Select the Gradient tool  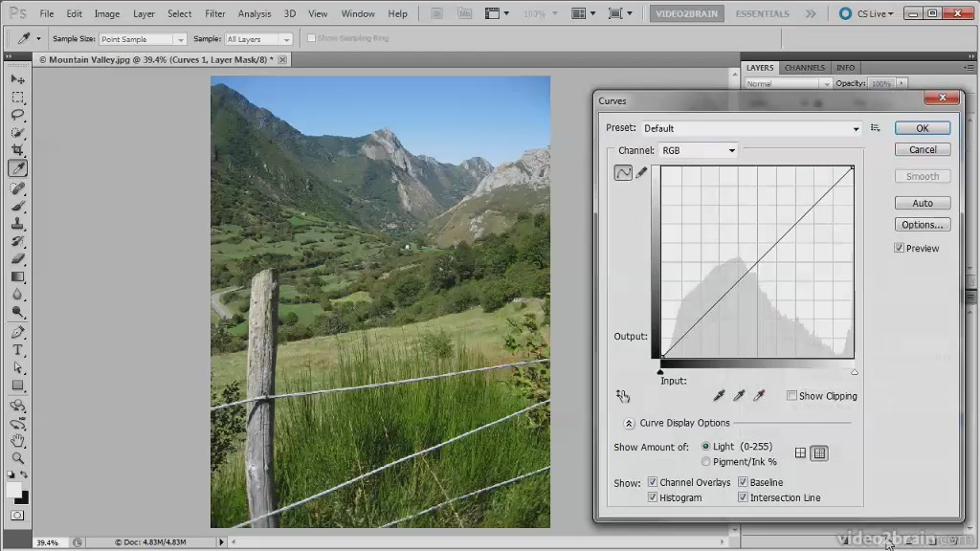[x=17, y=276]
